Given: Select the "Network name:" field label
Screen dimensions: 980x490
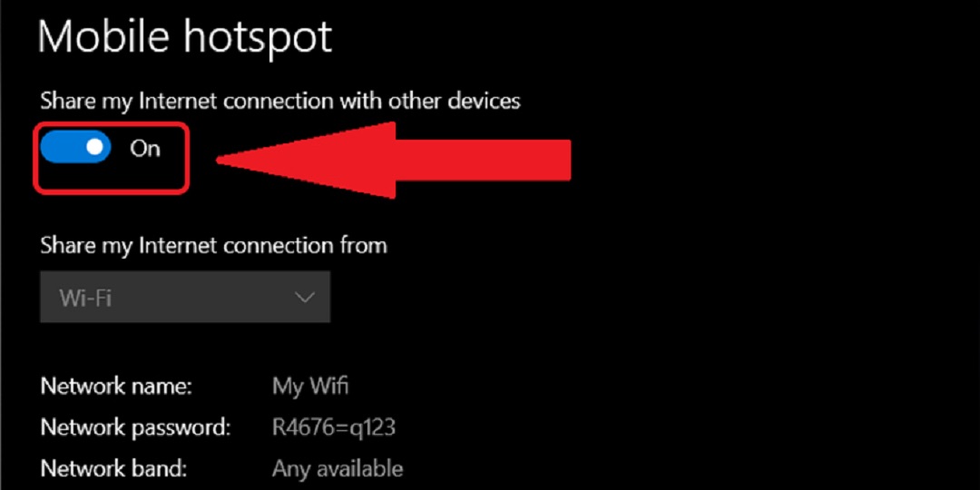Looking at the screenshot, I should [x=116, y=387].
